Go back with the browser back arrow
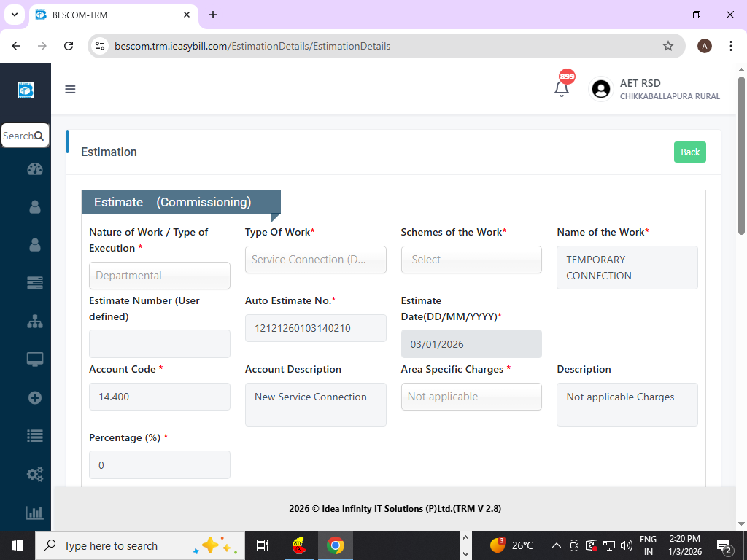 16,46
